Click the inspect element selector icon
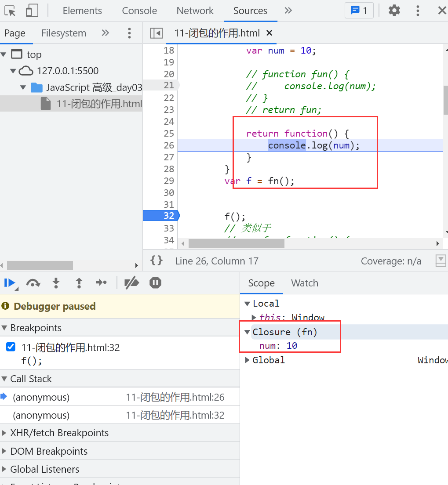 tap(10, 11)
